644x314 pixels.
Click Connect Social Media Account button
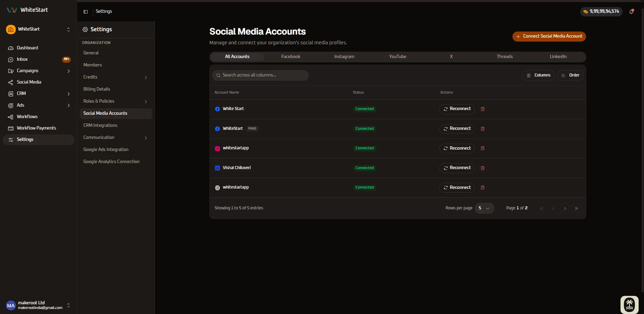point(549,36)
